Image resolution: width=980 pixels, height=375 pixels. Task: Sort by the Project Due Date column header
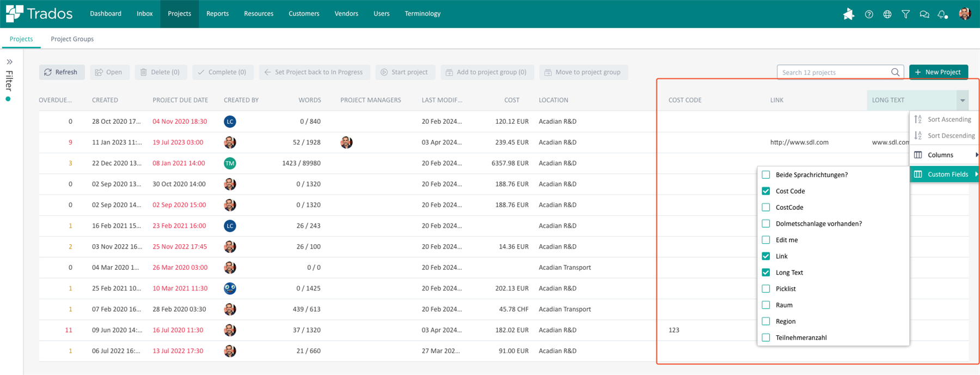pos(180,100)
